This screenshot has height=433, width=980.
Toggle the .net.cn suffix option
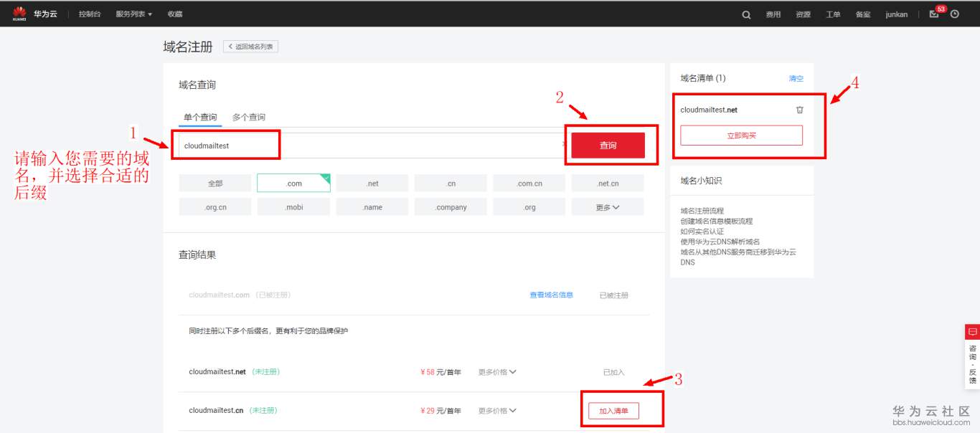coord(608,184)
